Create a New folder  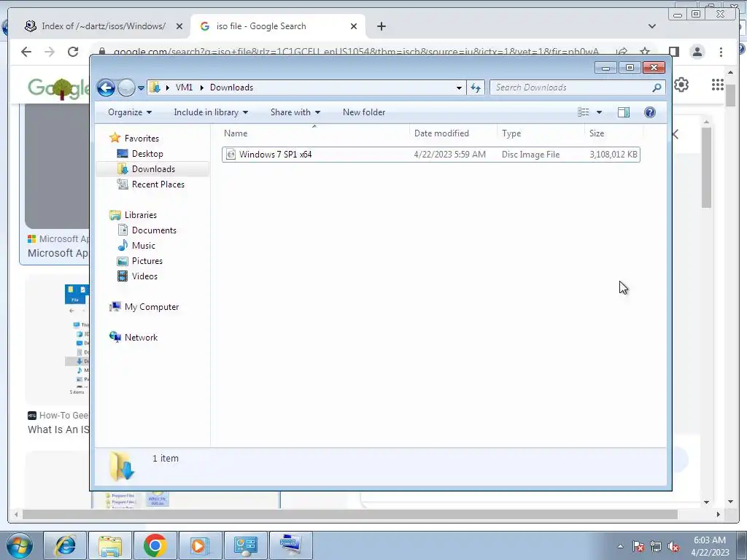click(x=364, y=112)
